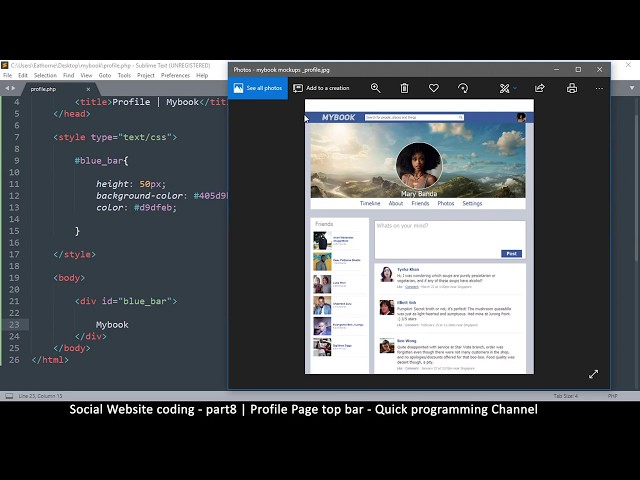Viewport: 640px width, 480px height.
Task: Click PHP syntax selector in status bar
Action: pos(612,396)
